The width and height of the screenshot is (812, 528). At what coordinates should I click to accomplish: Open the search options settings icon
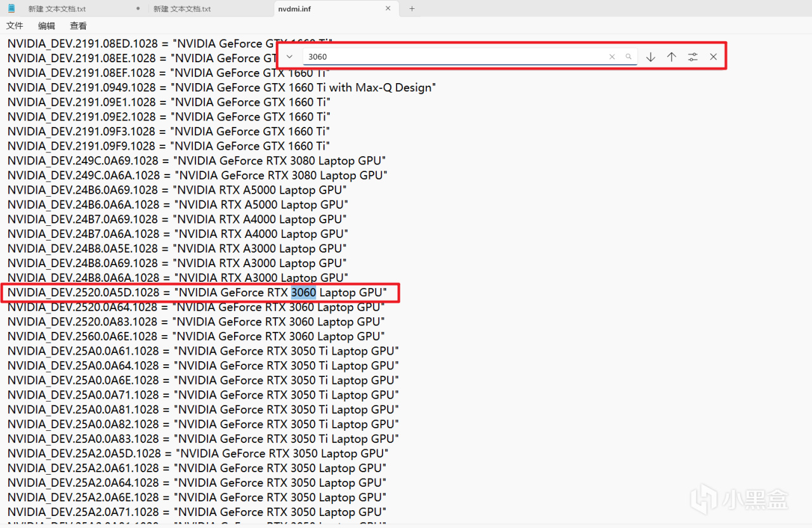tap(693, 56)
